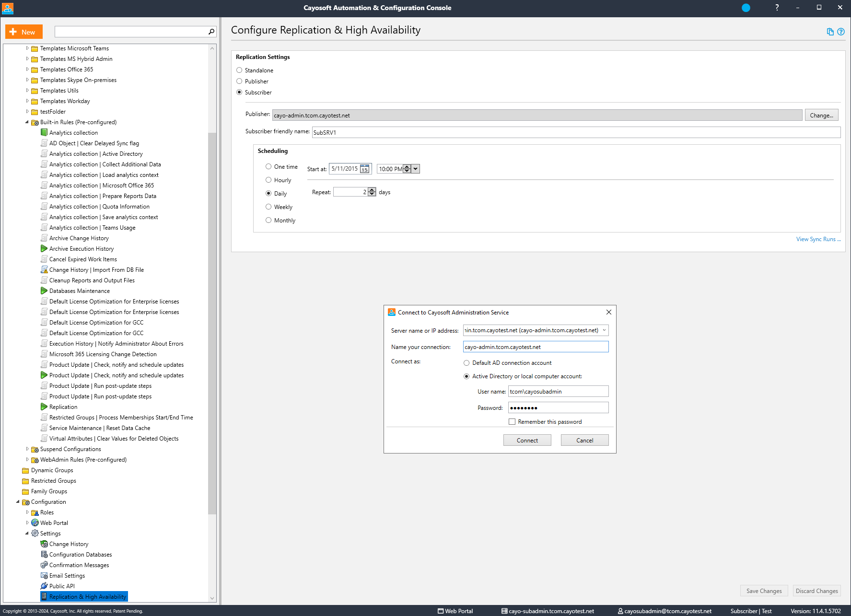Click the Roles folder icon
The image size is (851, 616).
point(35,512)
